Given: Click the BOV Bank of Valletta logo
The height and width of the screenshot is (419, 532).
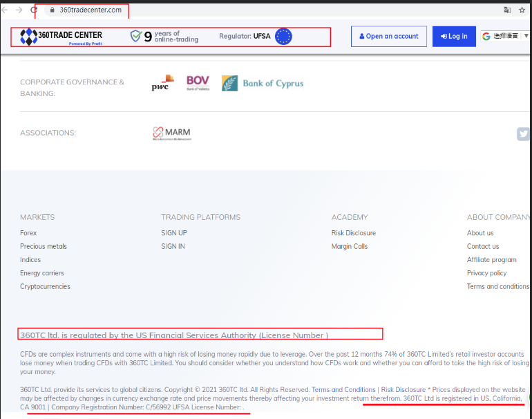Looking at the screenshot, I should point(198,83).
